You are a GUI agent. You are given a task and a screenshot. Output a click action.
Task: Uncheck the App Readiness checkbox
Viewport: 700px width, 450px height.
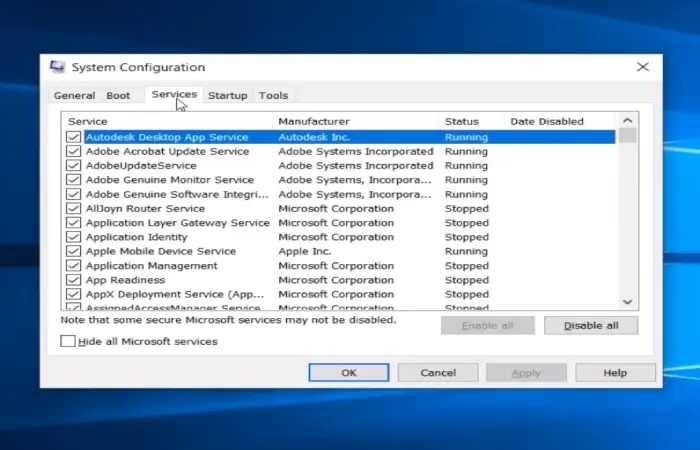(x=73, y=280)
